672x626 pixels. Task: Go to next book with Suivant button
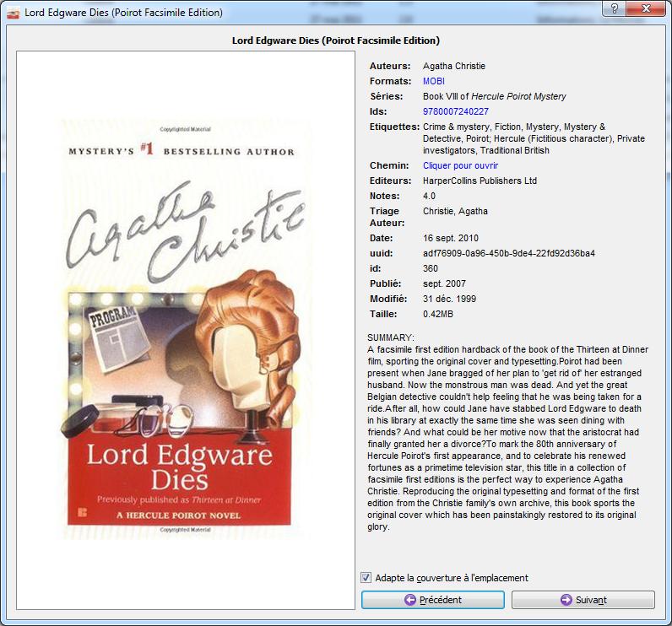pos(583,600)
